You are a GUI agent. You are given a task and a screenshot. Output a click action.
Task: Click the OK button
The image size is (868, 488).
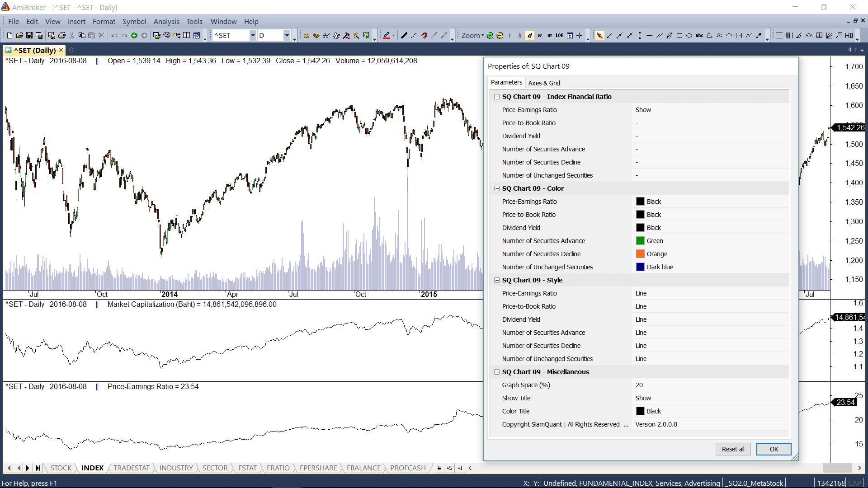(774, 449)
